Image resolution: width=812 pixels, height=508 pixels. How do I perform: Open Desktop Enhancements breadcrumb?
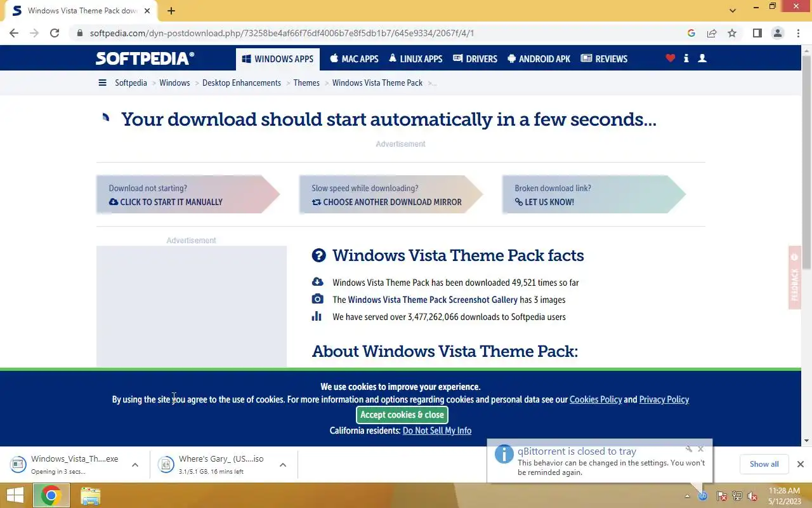(242, 83)
